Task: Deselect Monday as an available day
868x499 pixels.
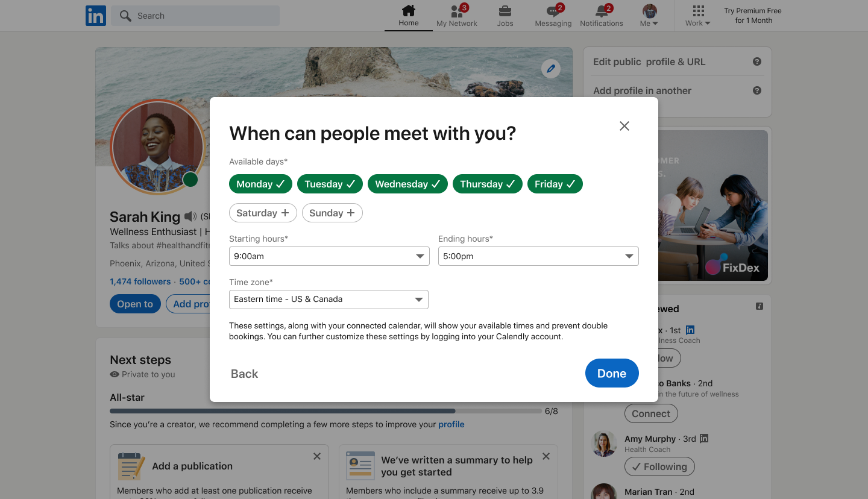Action: click(260, 184)
